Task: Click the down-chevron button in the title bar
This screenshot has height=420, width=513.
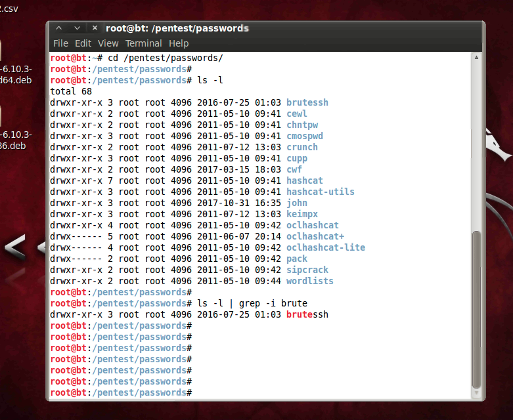Action: tap(77, 28)
